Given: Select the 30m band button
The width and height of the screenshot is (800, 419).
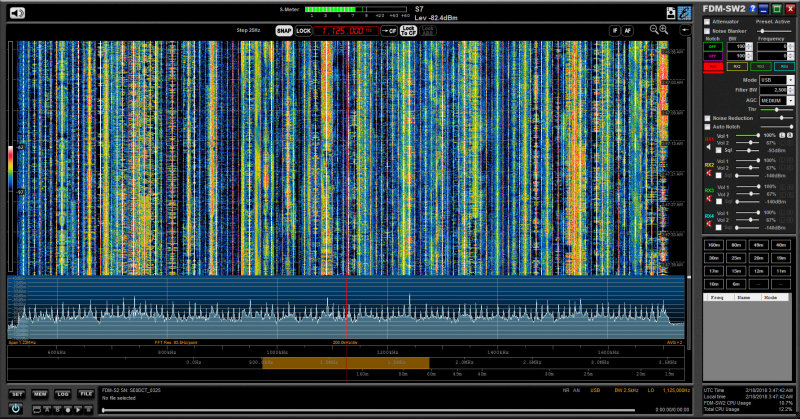Looking at the screenshot, I should point(714,258).
